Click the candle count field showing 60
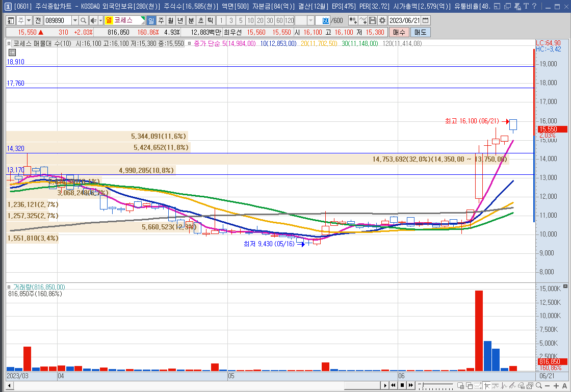 tap(323, 20)
